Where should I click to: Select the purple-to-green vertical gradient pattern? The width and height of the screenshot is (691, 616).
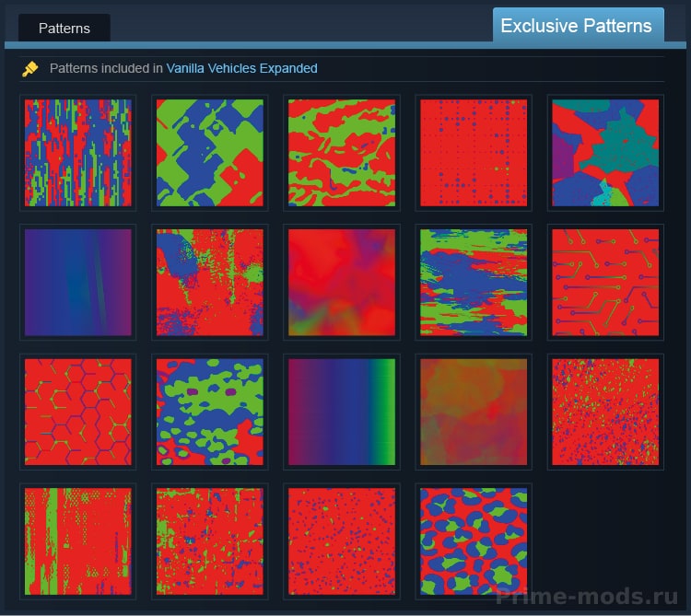pos(342,412)
